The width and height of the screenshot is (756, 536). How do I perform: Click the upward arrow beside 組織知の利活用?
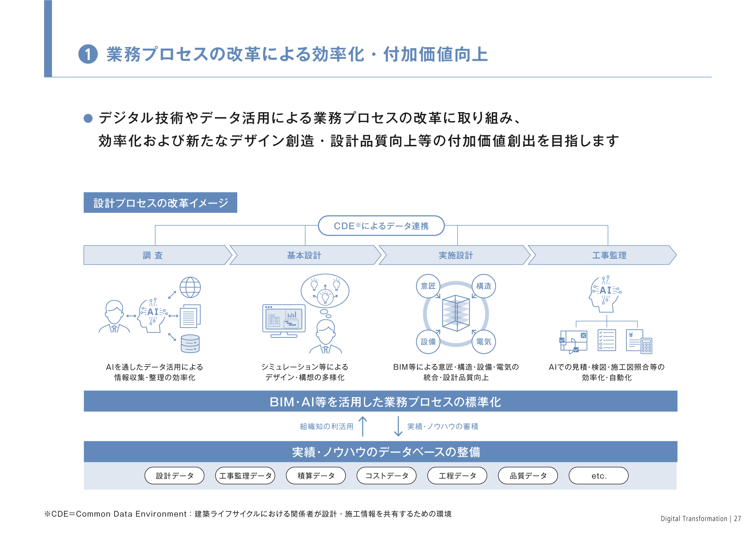pyautogui.click(x=362, y=426)
